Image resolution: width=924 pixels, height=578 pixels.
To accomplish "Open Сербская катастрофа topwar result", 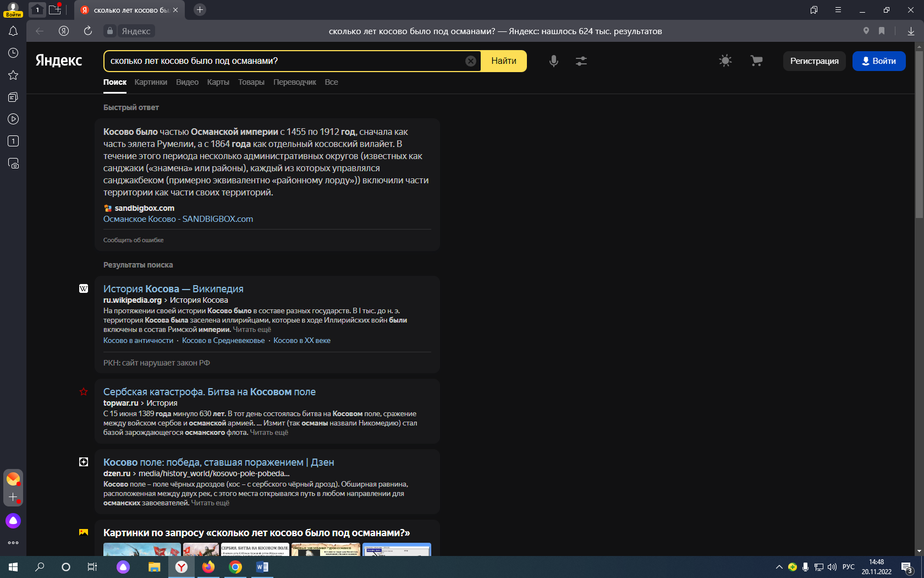I will [x=210, y=392].
